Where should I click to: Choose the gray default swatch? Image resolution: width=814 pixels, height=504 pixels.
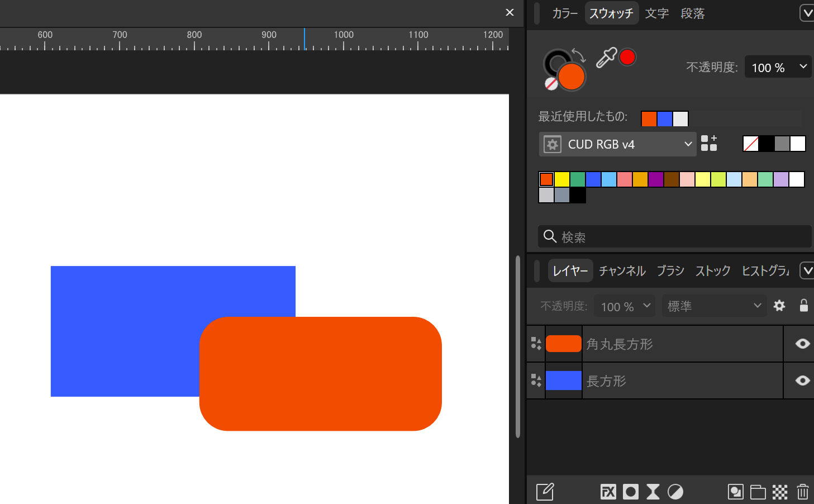click(x=782, y=144)
